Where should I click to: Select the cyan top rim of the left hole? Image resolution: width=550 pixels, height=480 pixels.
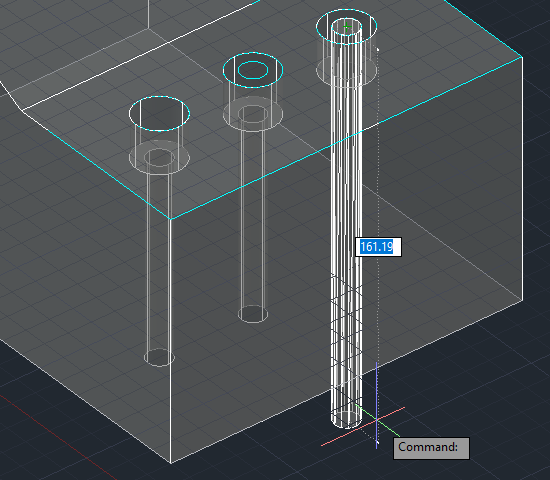[159, 113]
